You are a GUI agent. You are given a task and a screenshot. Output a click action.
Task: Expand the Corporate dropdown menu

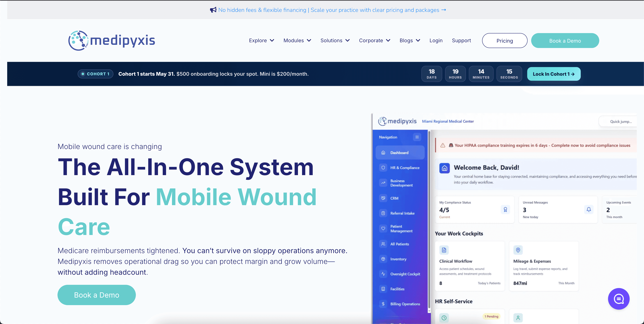click(374, 40)
